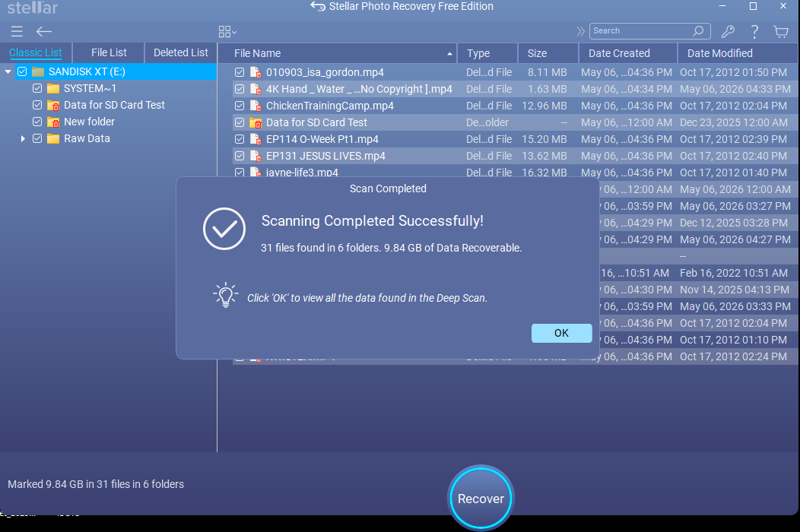Select the SYSTEM~1 folder icon
The height and width of the screenshot is (532, 800).
point(53,89)
